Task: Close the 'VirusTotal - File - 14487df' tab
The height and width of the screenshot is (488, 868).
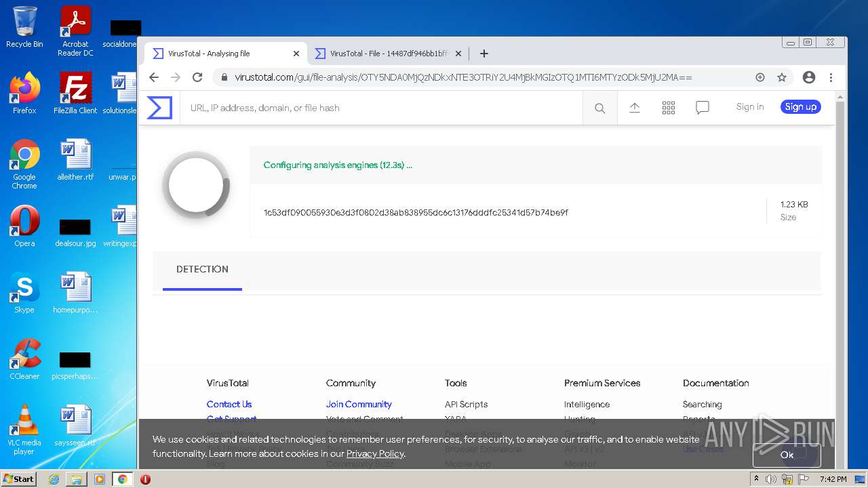Action: click(458, 54)
